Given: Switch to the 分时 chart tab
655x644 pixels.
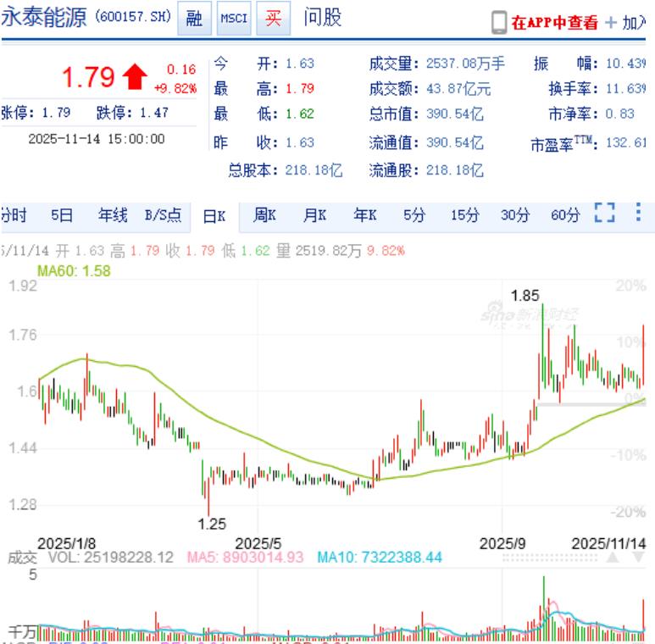Looking at the screenshot, I should (14, 215).
